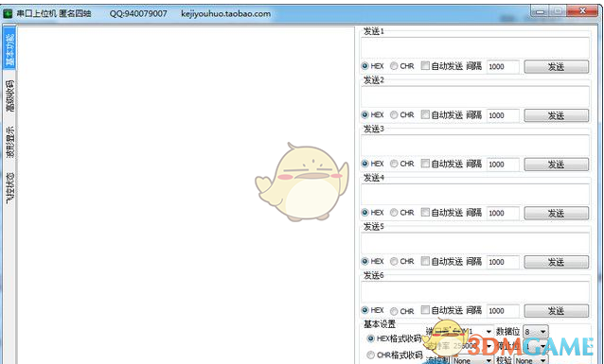Image resolution: width=604 pixels, height=364 pixels.
Task: Focus the 发送2 data text box
Action: tap(475, 96)
